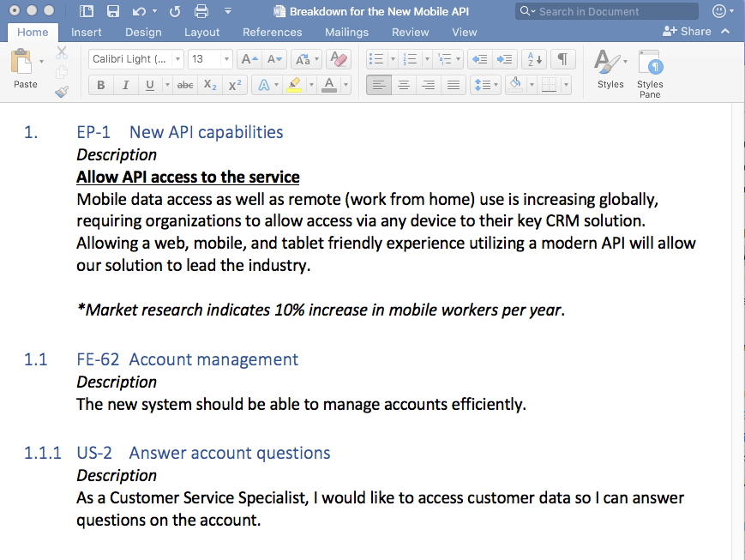
Task: Center align the text
Action: 404,85
